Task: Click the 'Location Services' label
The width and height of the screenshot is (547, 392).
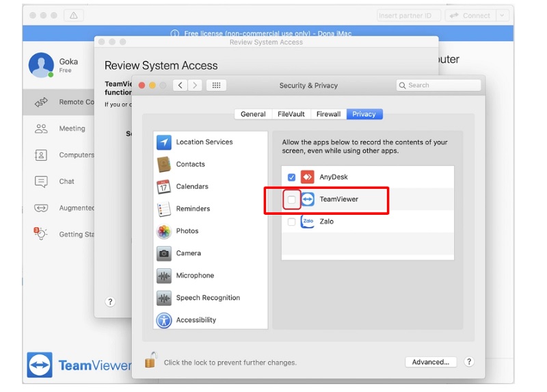Action: pos(204,142)
